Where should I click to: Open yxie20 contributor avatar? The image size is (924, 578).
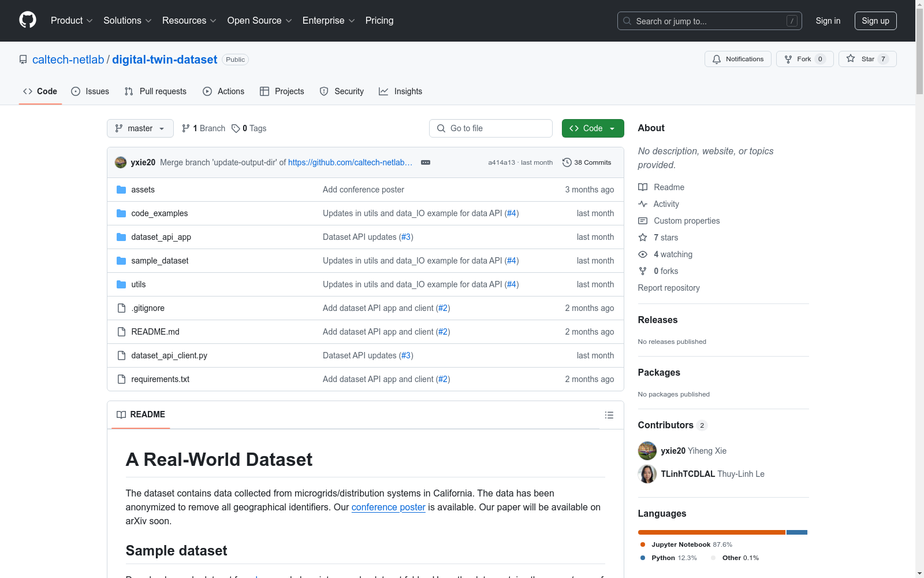[x=647, y=451]
